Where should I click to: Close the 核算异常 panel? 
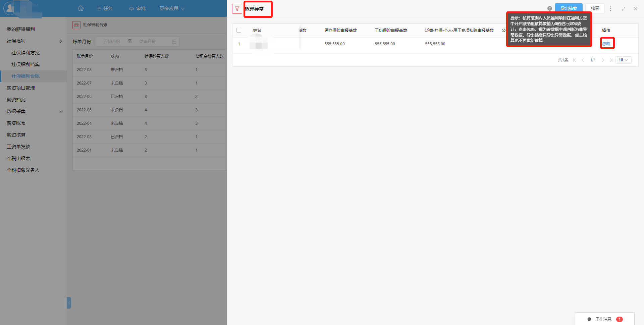tap(635, 9)
